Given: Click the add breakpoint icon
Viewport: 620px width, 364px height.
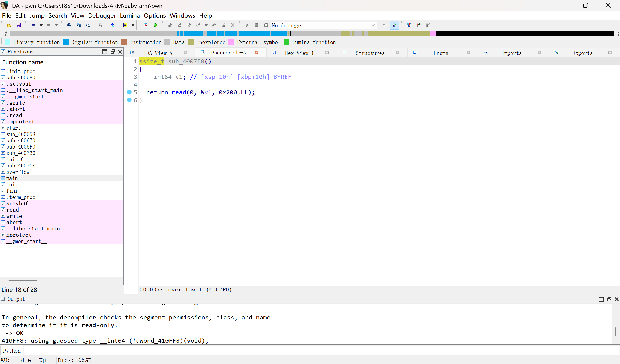Looking at the screenshot, I should tap(418, 25).
